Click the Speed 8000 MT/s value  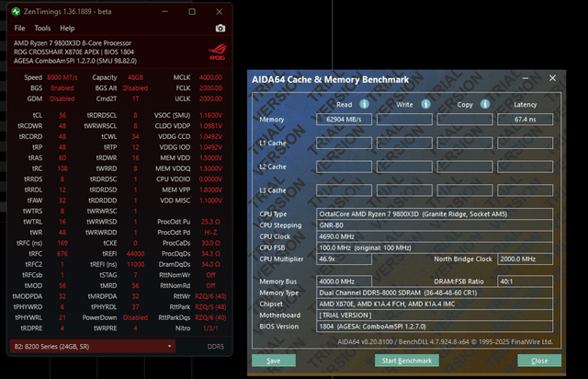point(62,77)
